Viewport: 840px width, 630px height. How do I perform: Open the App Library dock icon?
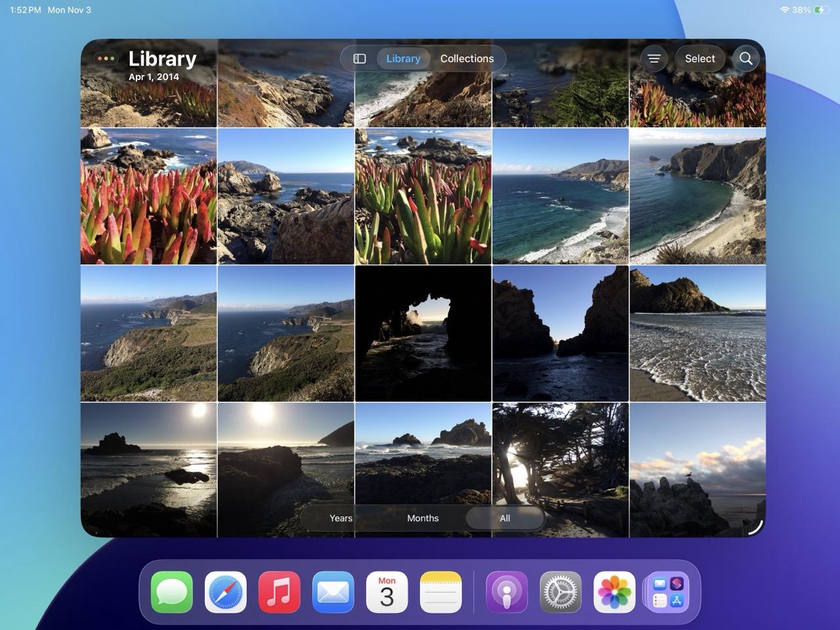pyautogui.click(x=668, y=592)
